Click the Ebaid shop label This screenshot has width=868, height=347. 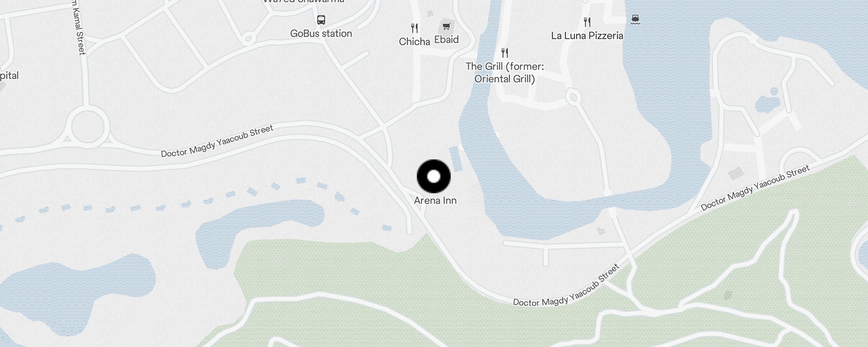click(x=447, y=39)
